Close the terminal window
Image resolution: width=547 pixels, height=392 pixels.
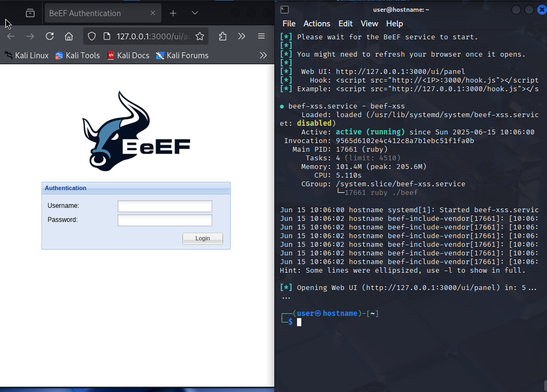click(542, 10)
